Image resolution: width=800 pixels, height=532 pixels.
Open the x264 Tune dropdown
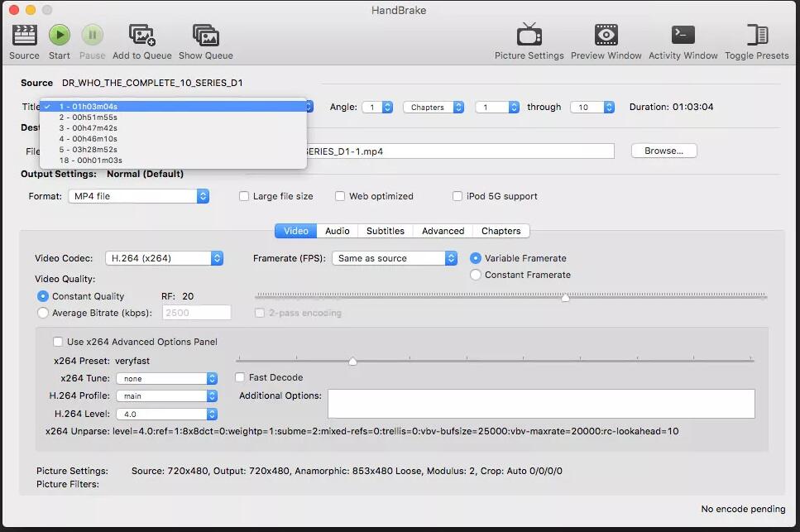coord(167,378)
